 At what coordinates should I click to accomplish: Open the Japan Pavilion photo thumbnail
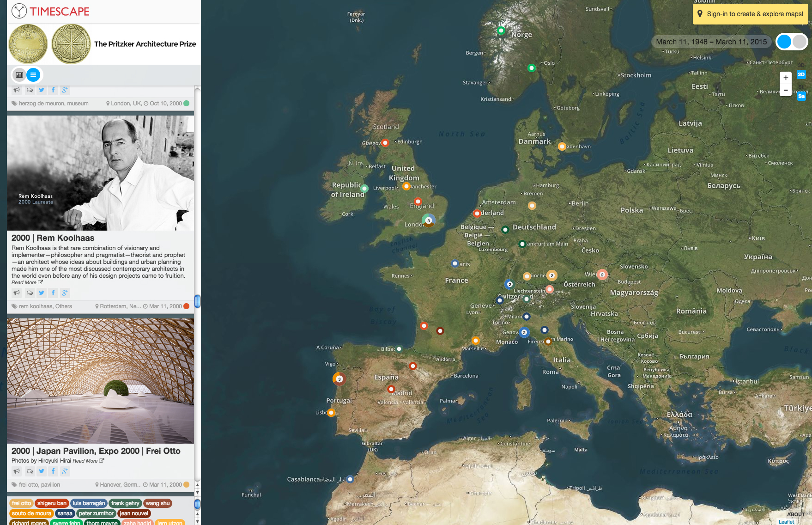pos(100,381)
